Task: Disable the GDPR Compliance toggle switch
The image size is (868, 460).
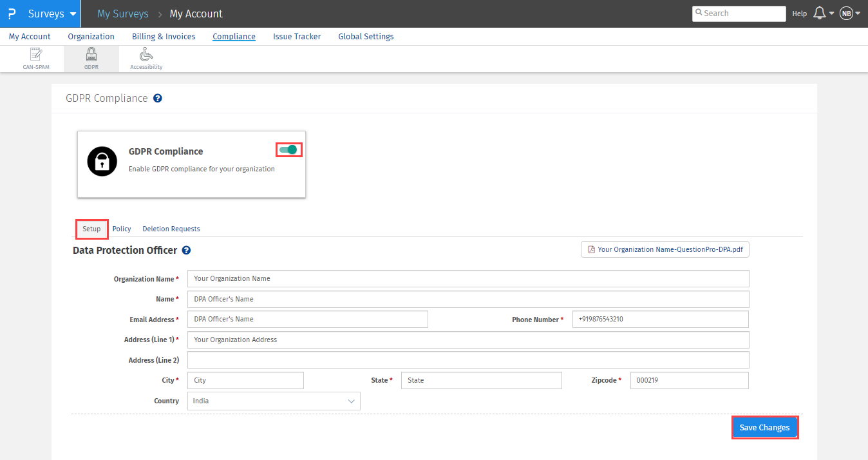Action: coord(289,150)
